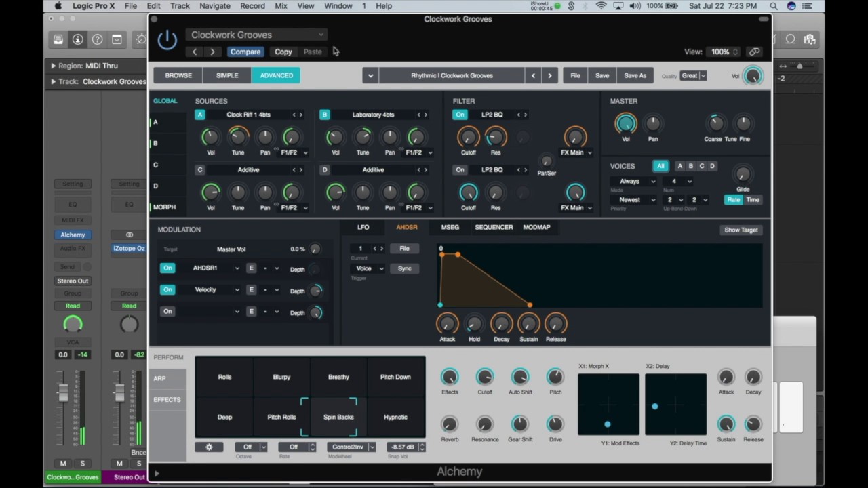Viewport: 868px width, 488px height.
Task: Open the gear settings in Perform section
Action: point(209,447)
